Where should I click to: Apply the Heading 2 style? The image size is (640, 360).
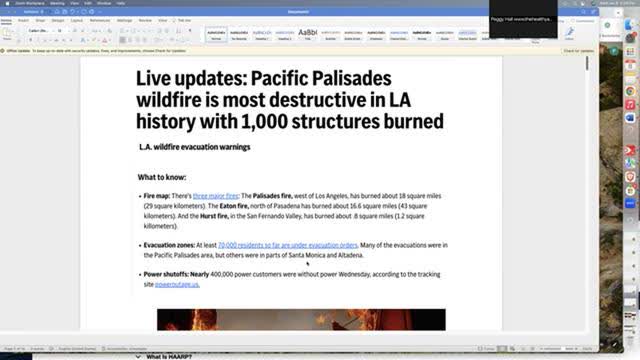coord(284,35)
